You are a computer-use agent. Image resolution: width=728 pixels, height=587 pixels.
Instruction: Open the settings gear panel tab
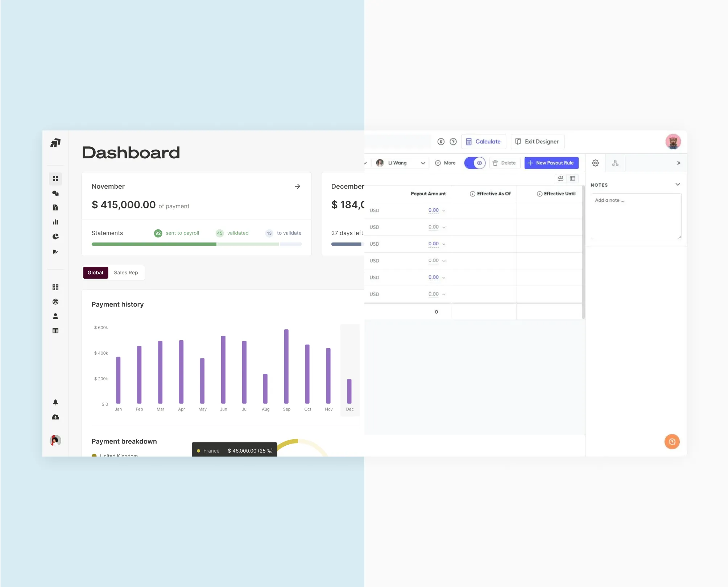pyautogui.click(x=595, y=163)
